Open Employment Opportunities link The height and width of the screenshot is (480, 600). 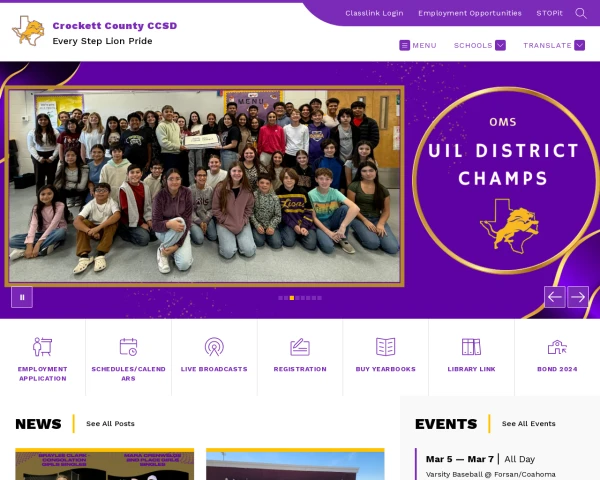point(470,13)
